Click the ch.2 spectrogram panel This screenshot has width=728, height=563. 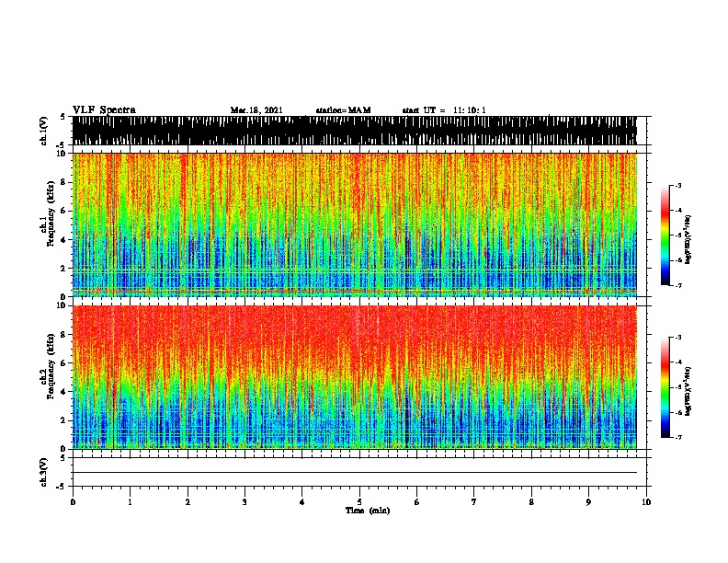355,377
